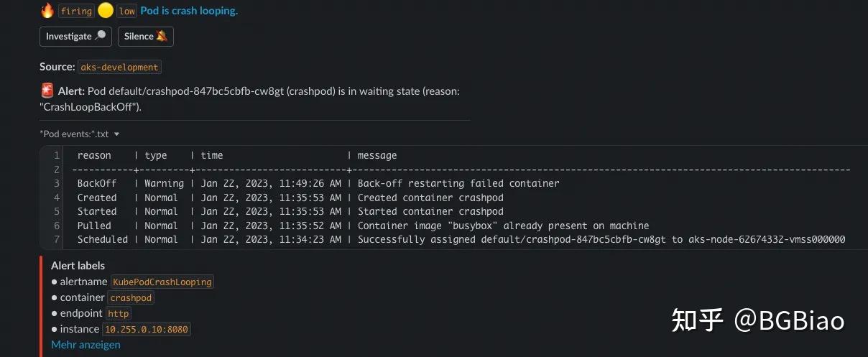Click the Silence button
The width and height of the screenshot is (868, 357).
point(146,37)
